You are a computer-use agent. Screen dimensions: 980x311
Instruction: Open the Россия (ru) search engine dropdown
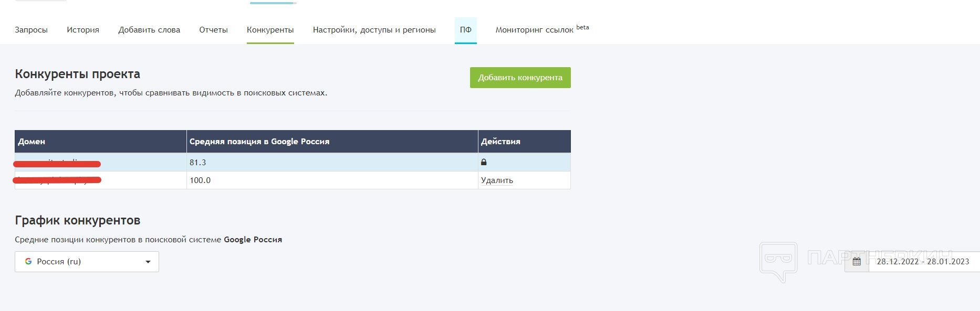click(x=87, y=262)
